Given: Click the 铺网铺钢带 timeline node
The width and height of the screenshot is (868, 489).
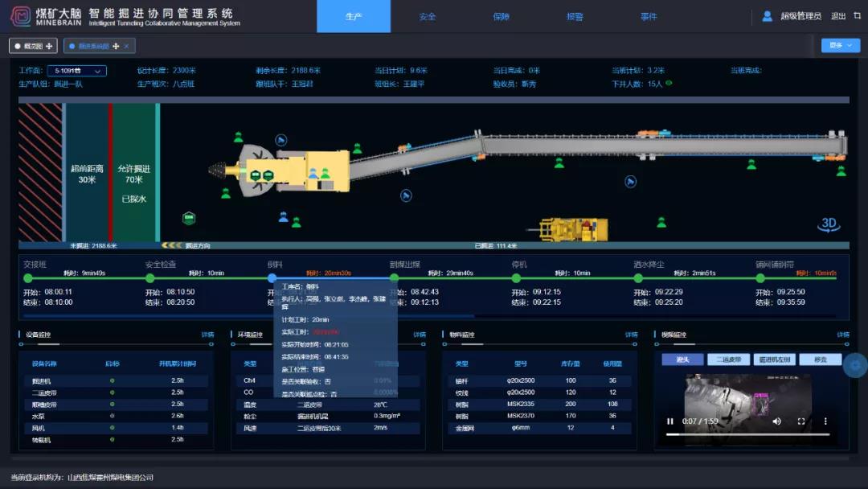Looking at the screenshot, I should pyautogui.click(x=760, y=278).
